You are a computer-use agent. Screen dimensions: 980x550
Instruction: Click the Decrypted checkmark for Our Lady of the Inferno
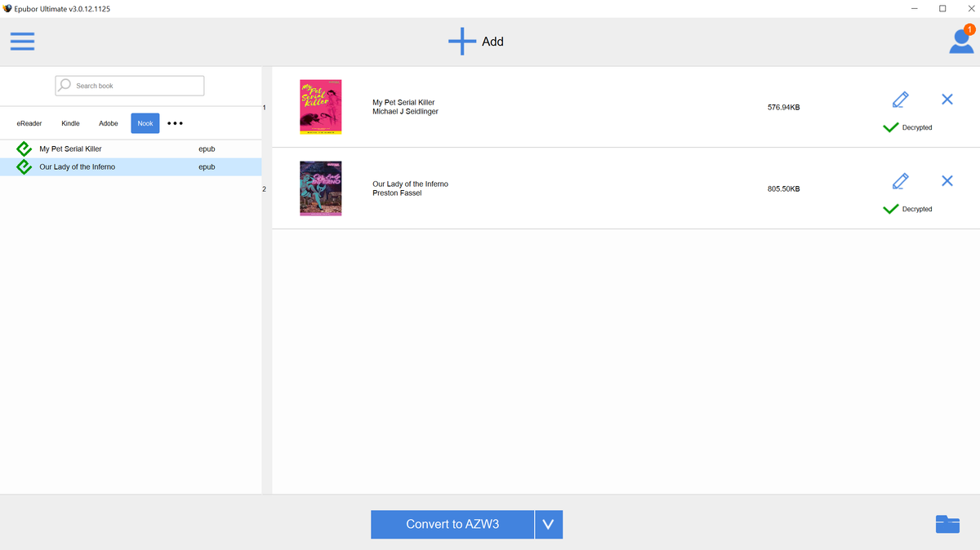point(890,209)
